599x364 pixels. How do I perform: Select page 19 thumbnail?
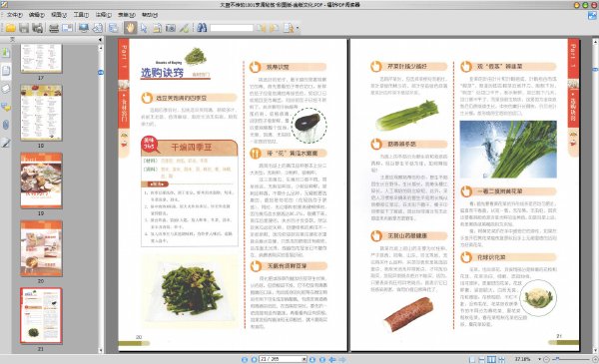coord(41,181)
